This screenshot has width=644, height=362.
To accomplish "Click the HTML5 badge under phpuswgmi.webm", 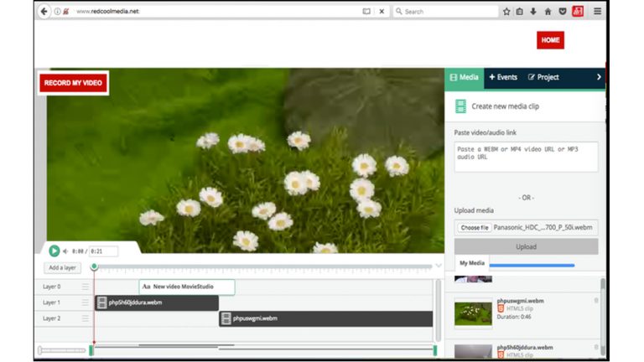I will tap(501, 308).
